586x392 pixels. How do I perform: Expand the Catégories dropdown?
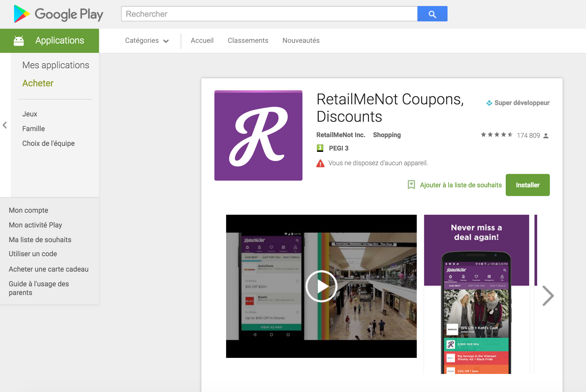(147, 40)
